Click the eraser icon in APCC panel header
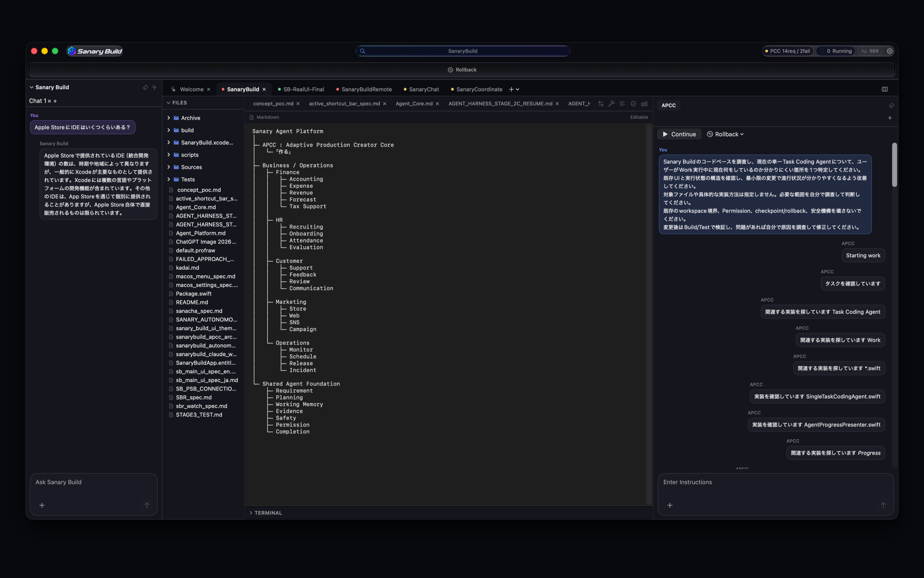 pos(891,106)
